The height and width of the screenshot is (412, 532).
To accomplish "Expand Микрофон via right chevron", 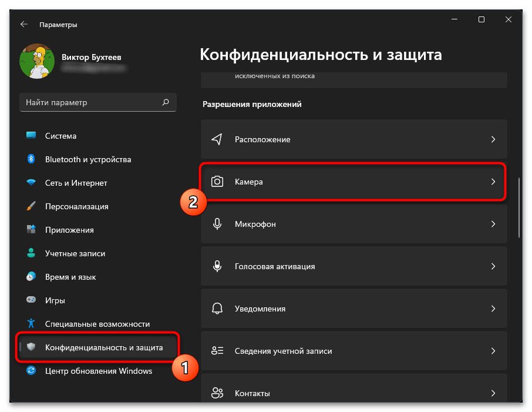I will [493, 225].
